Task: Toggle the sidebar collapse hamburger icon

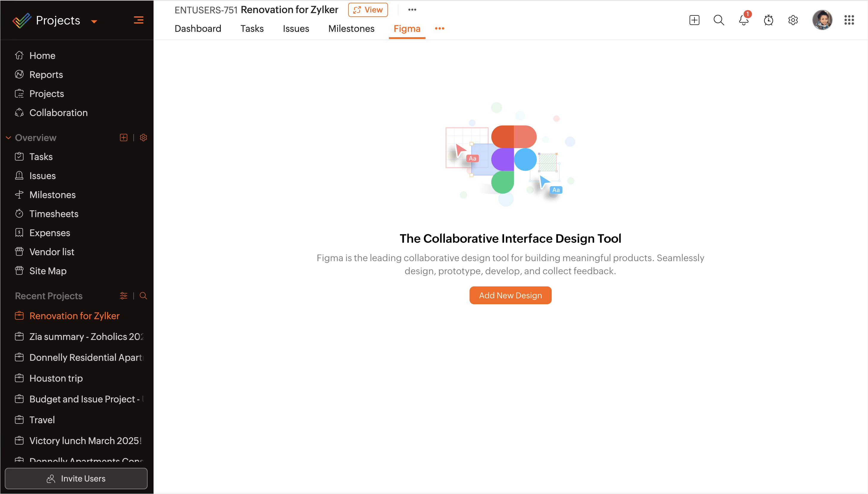Action: pos(138,20)
